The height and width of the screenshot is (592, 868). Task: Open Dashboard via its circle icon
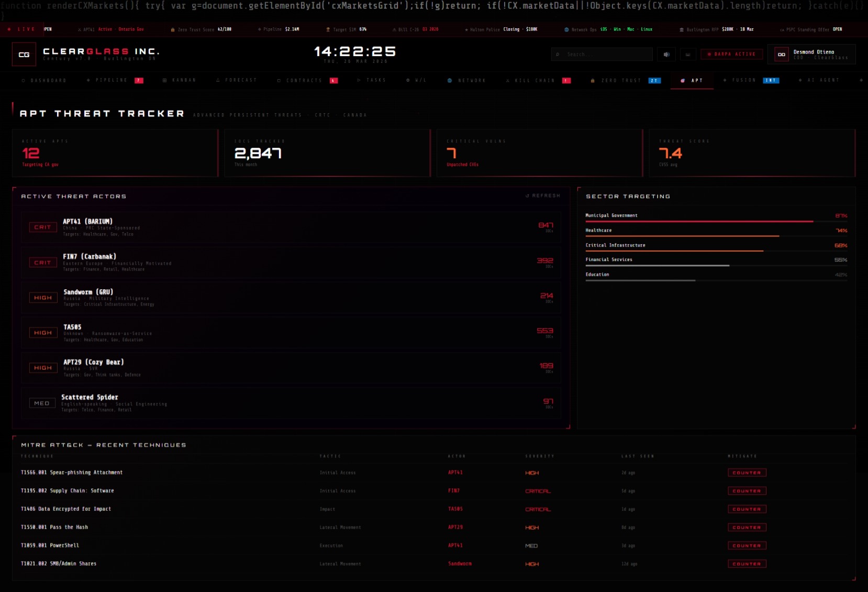(x=24, y=81)
